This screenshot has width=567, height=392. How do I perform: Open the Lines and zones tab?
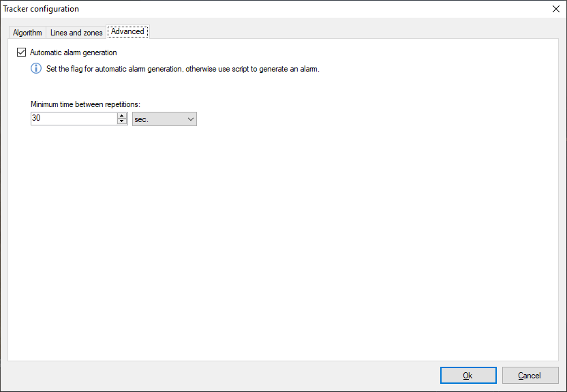76,33
